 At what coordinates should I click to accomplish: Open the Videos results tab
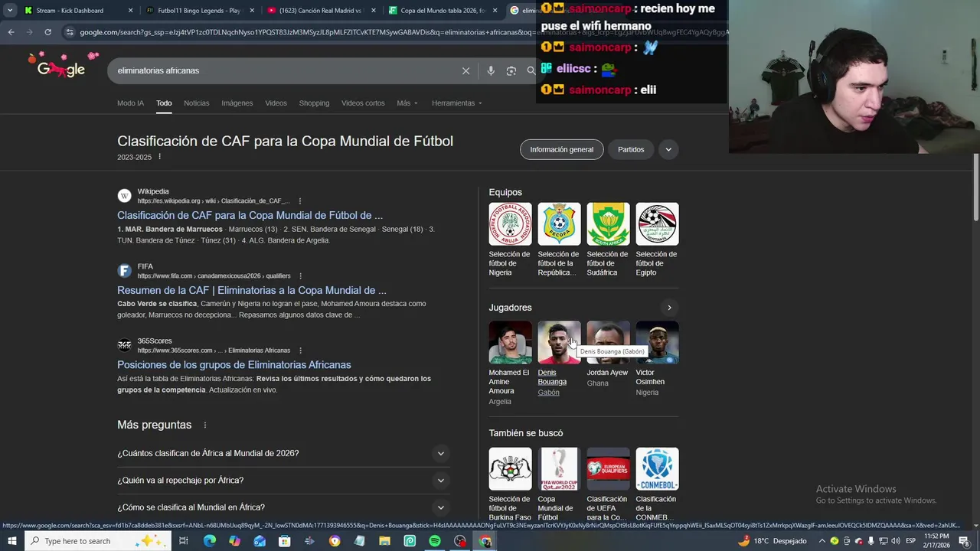point(276,103)
